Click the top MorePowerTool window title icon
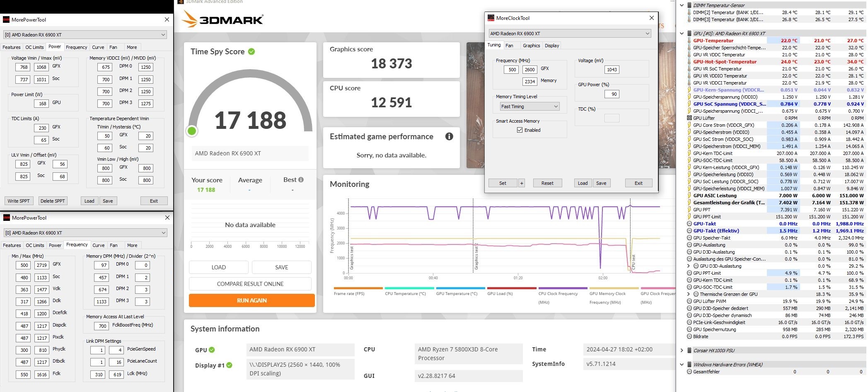 [6, 19]
